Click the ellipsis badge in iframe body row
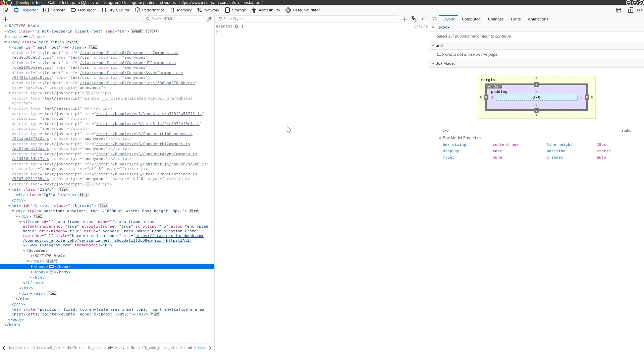The image size is (644, 352). point(51,272)
